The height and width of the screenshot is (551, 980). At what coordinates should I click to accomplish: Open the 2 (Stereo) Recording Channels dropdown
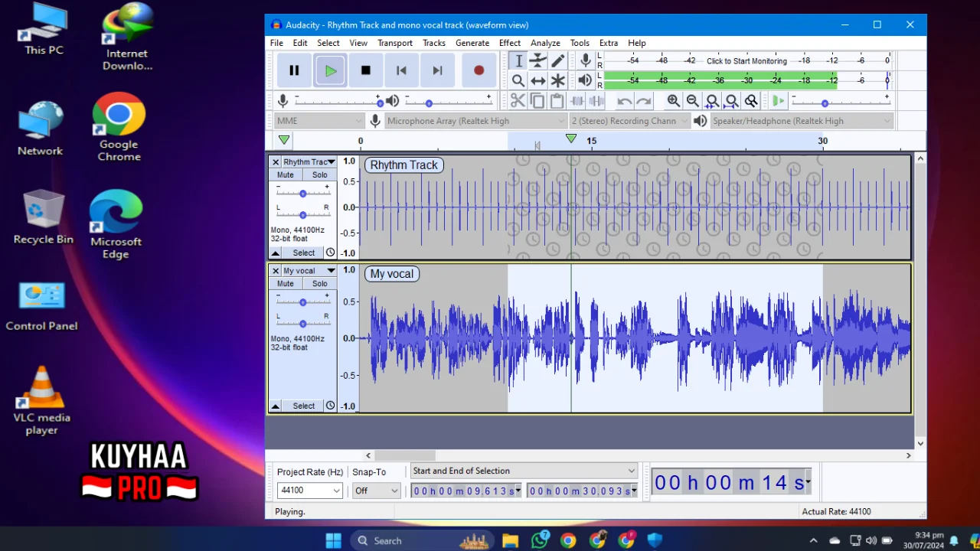point(629,121)
